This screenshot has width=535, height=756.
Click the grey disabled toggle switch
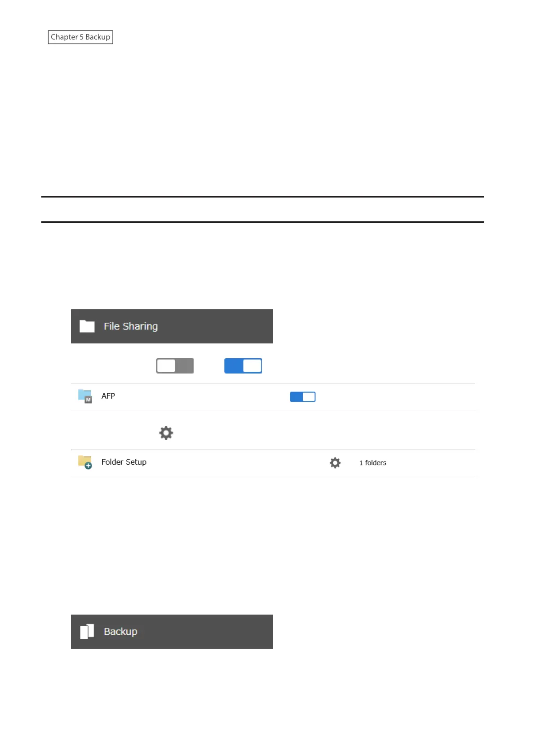[x=175, y=366]
